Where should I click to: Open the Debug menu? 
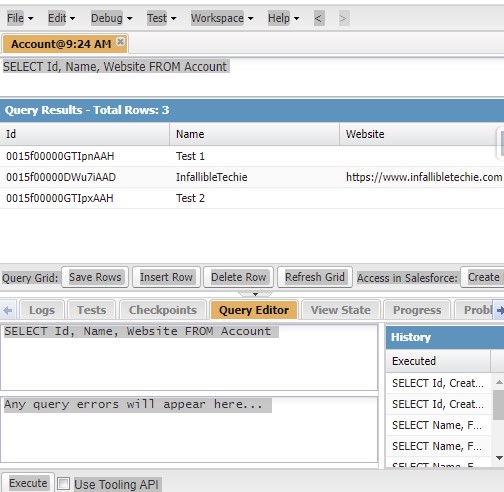pos(111,18)
